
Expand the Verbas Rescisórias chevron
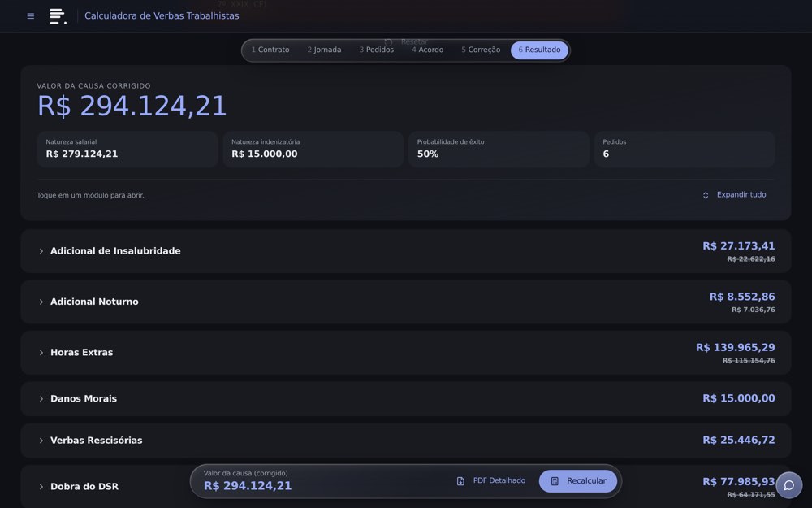(x=41, y=441)
